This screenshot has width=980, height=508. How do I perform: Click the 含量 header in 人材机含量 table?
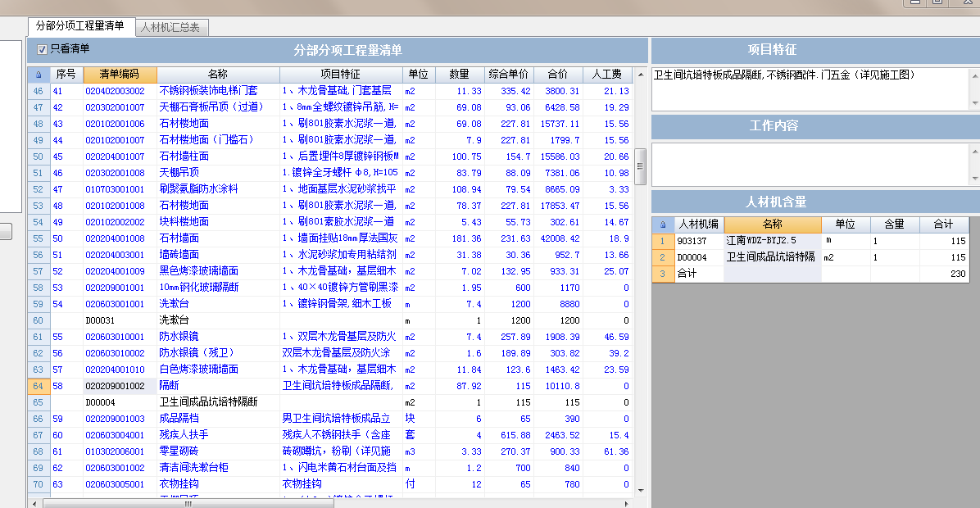pyautogui.click(x=895, y=225)
